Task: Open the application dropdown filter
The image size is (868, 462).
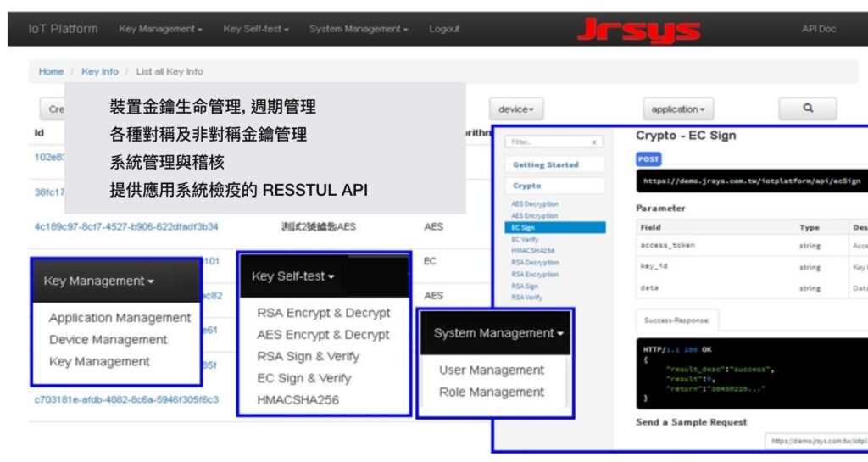Action: (678, 109)
